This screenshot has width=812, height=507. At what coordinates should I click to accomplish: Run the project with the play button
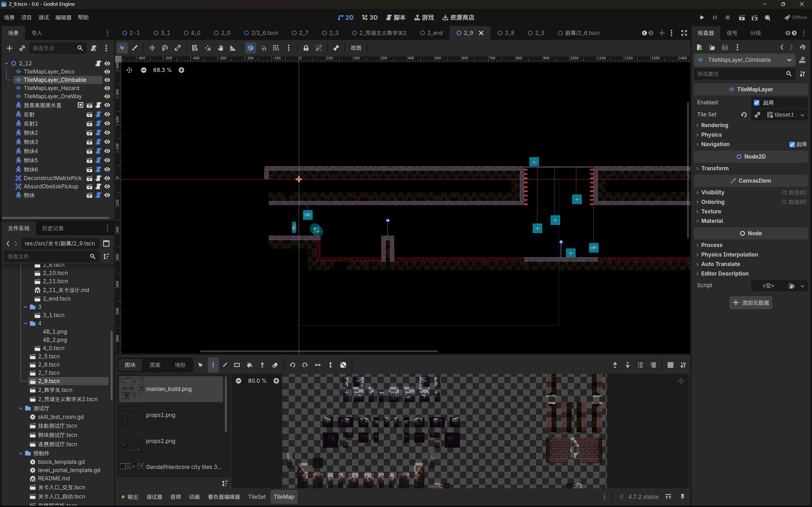702,17
